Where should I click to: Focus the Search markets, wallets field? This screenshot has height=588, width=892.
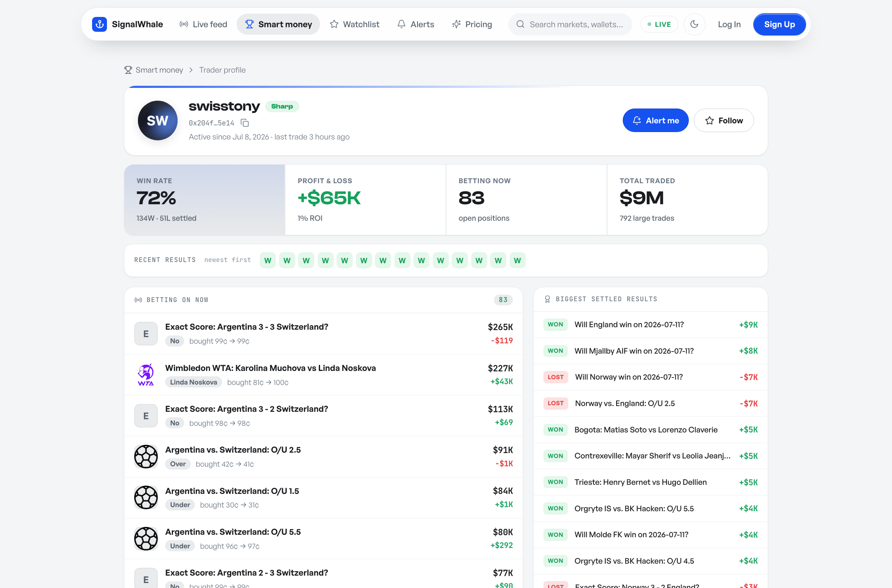tap(570, 24)
